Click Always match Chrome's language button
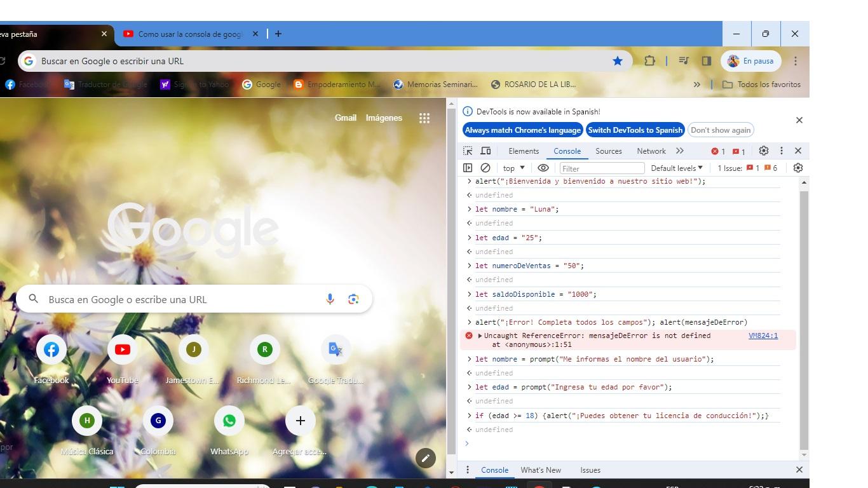 (522, 130)
